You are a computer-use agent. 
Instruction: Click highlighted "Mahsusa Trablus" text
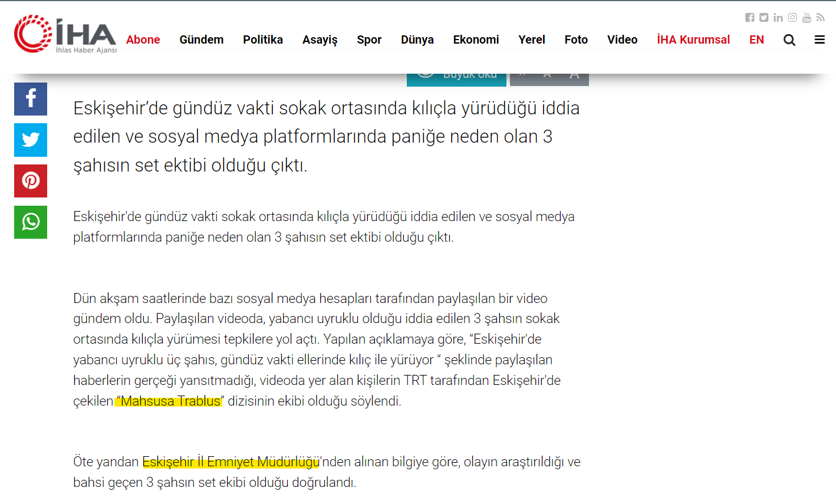tap(170, 401)
